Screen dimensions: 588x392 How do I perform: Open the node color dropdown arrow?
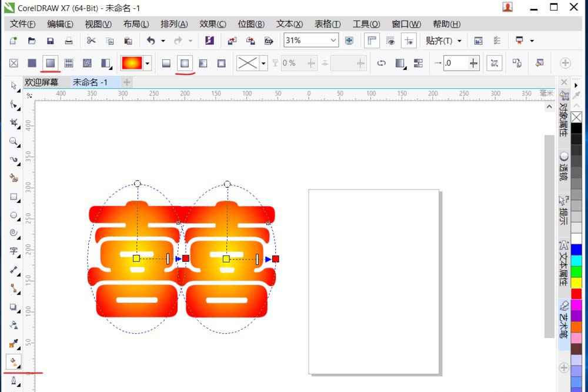pos(263,63)
